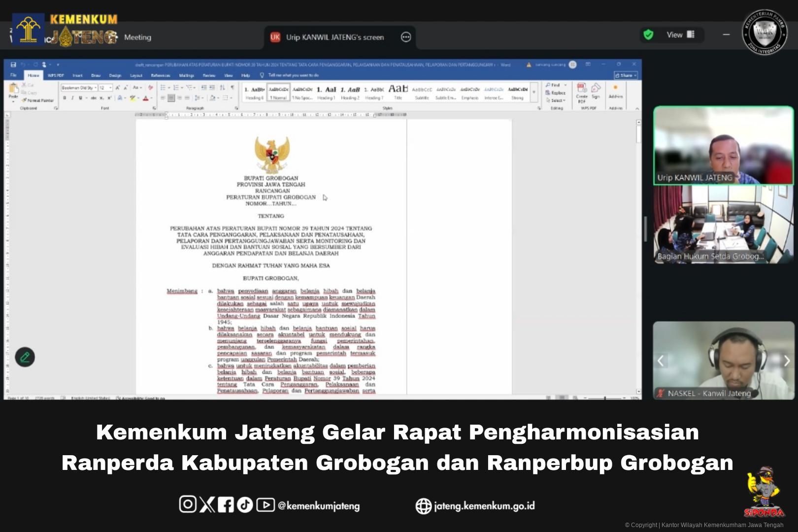This screenshot has width=798, height=532.
Task: Open the Share dropdown in Word
Action: click(x=626, y=75)
